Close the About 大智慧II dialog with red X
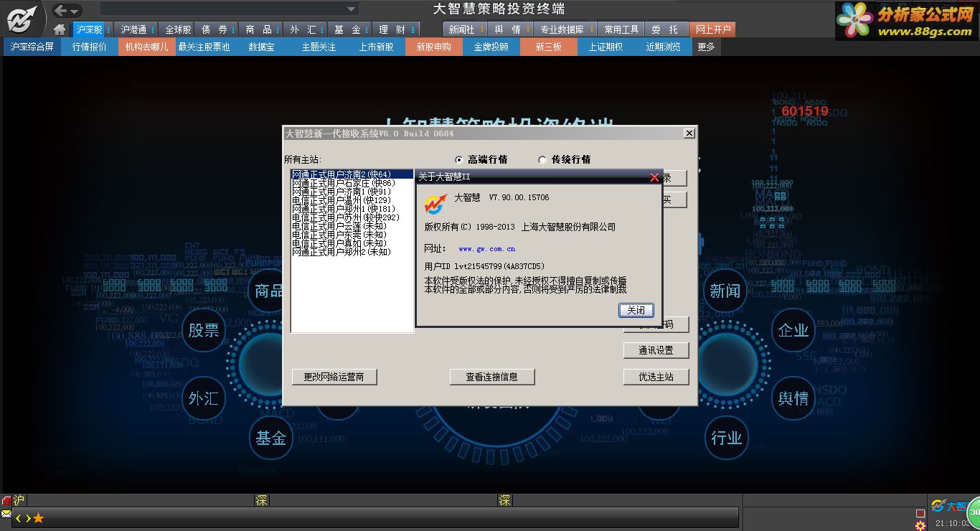The width and height of the screenshot is (980, 531). point(654,177)
